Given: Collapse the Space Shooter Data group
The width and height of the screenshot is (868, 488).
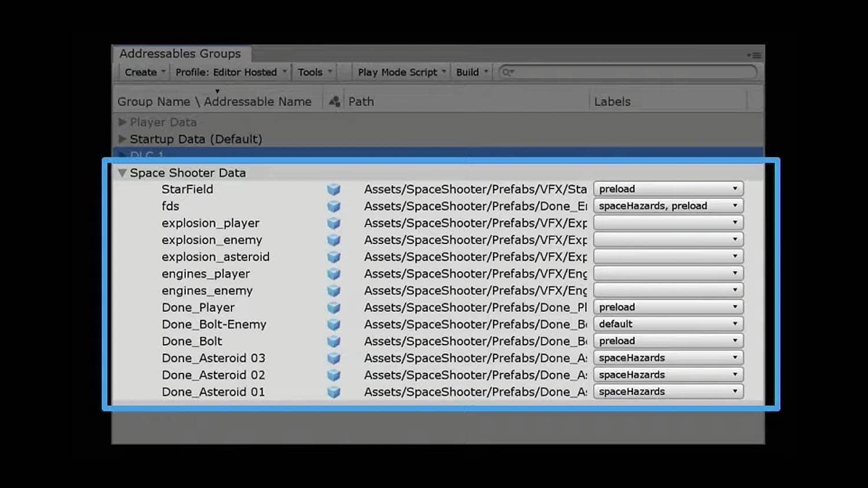Looking at the screenshot, I should point(122,172).
